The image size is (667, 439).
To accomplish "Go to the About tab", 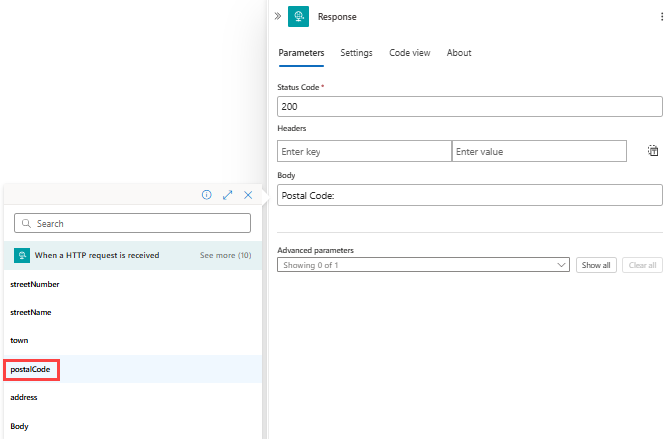I will (459, 53).
